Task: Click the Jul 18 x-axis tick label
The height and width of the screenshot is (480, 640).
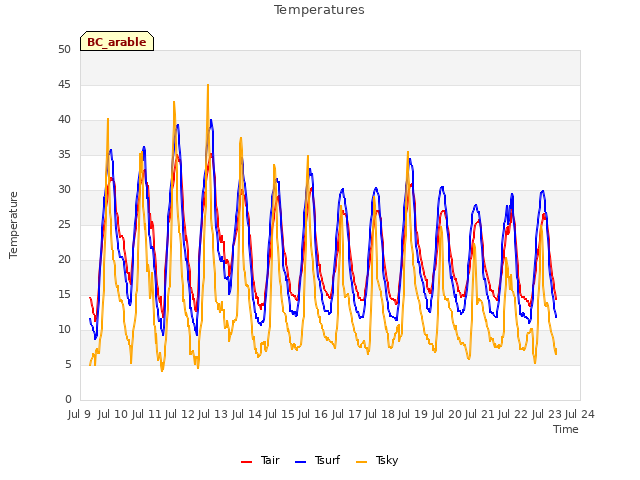Action: point(380,414)
